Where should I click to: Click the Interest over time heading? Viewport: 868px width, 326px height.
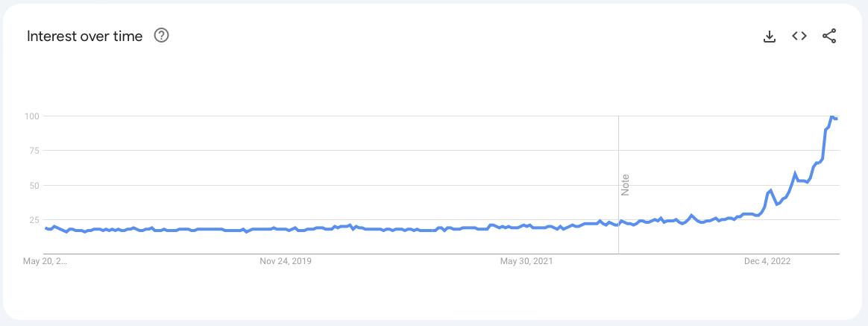pyautogui.click(x=84, y=36)
